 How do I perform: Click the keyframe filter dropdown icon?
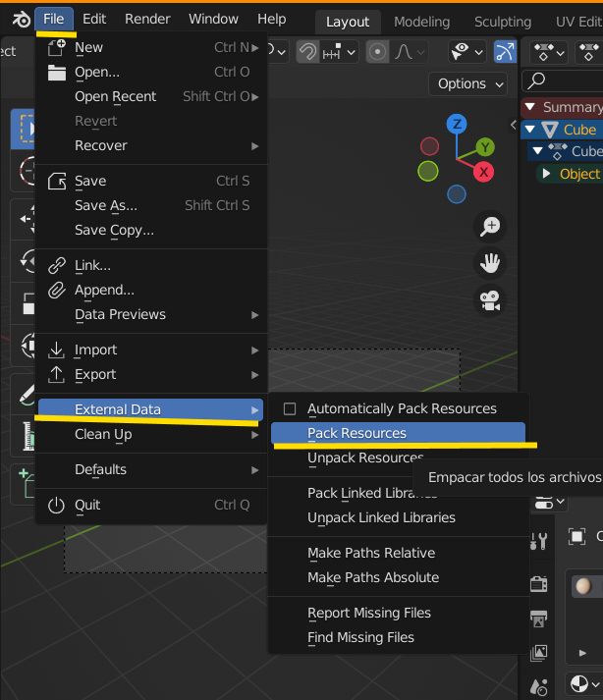549,52
